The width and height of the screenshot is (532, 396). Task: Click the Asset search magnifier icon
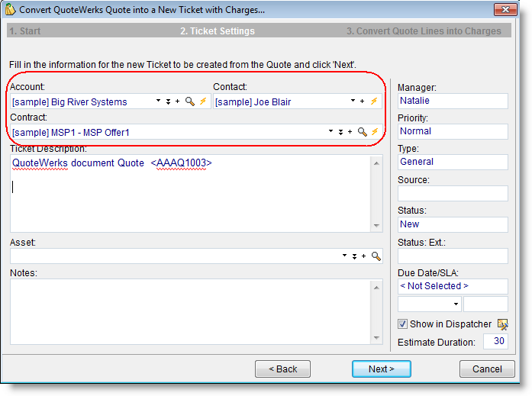376,256
